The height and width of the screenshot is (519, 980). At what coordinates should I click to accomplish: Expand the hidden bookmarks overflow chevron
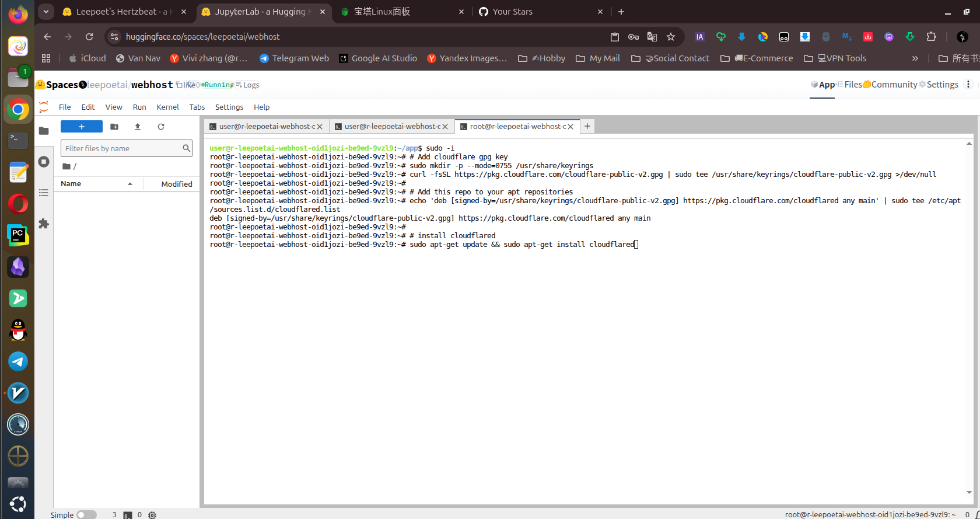(915, 58)
